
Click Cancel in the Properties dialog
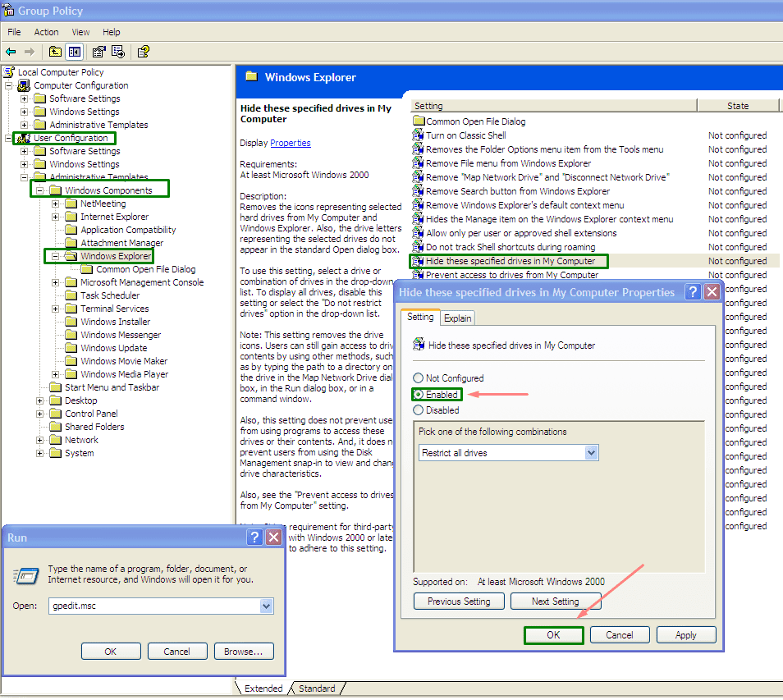point(620,635)
